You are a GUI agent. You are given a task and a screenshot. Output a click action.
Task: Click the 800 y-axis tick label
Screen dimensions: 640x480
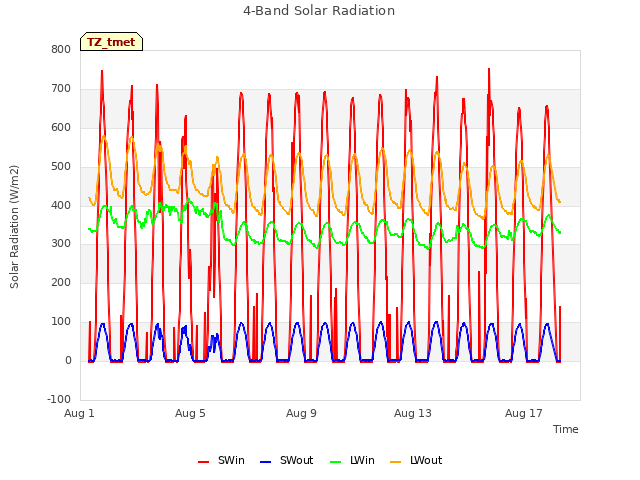tap(61, 49)
